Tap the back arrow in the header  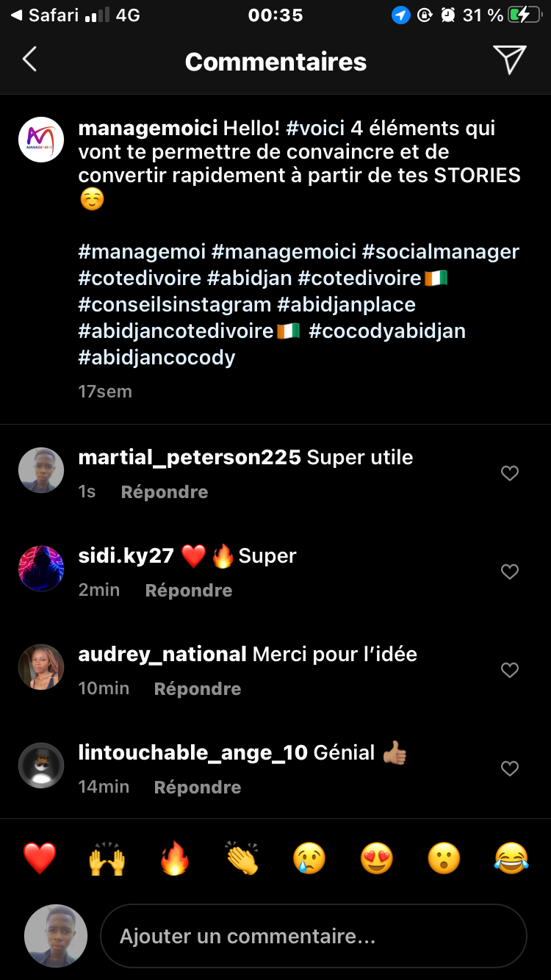[29, 60]
